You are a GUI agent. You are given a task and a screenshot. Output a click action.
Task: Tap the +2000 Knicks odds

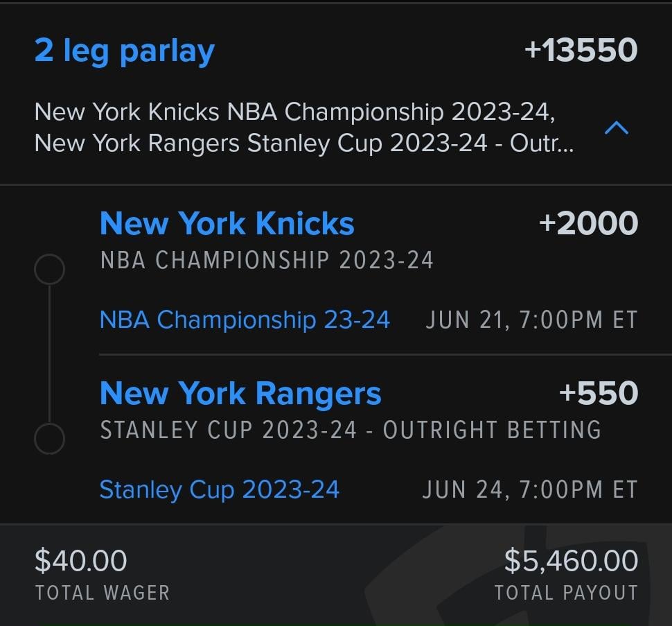(588, 224)
